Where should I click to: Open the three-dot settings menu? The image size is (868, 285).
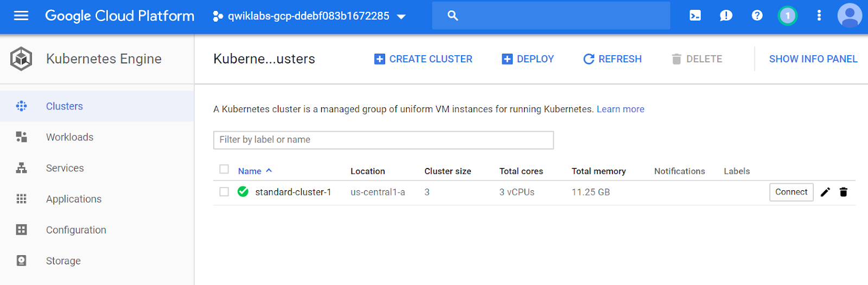(819, 16)
